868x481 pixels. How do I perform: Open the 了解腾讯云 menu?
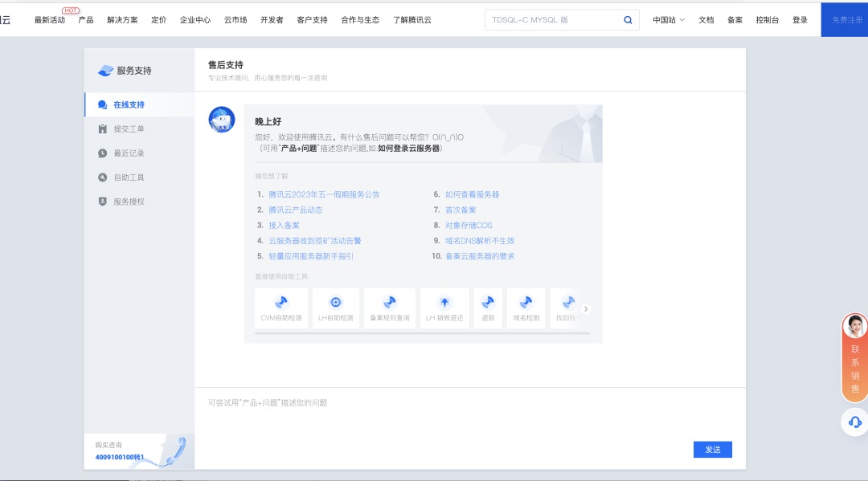(411, 20)
